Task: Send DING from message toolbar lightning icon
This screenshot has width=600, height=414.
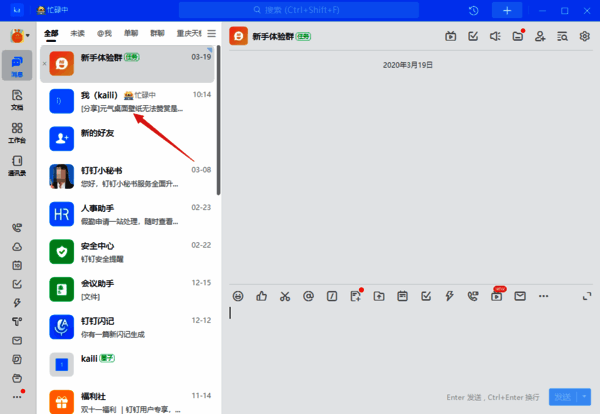Action: pos(450,296)
